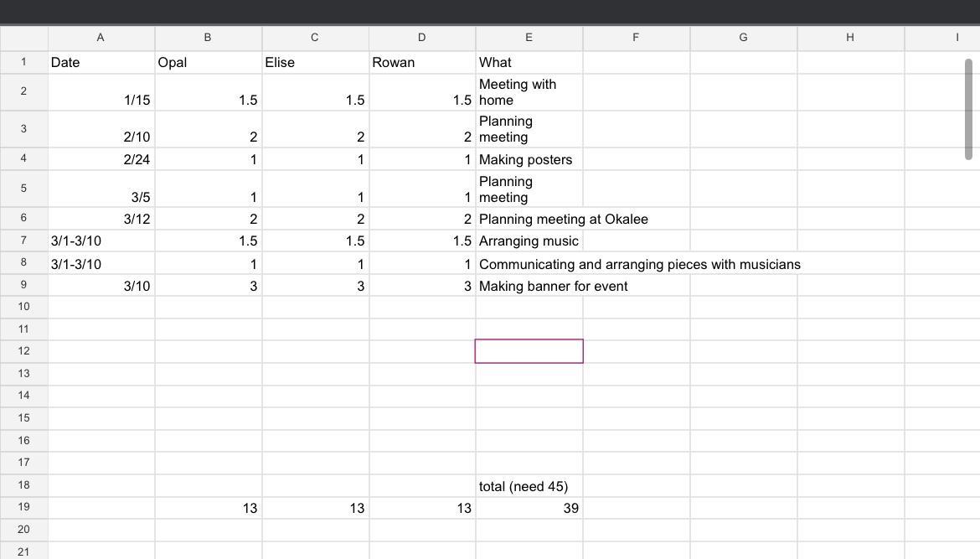Select column A header
Image resolution: width=980 pixels, height=559 pixels.
click(101, 38)
